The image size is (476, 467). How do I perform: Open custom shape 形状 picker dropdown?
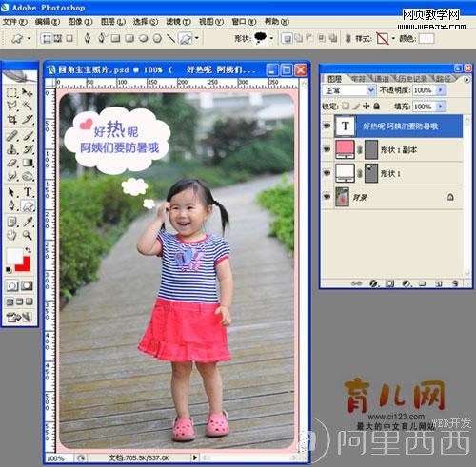point(271,38)
